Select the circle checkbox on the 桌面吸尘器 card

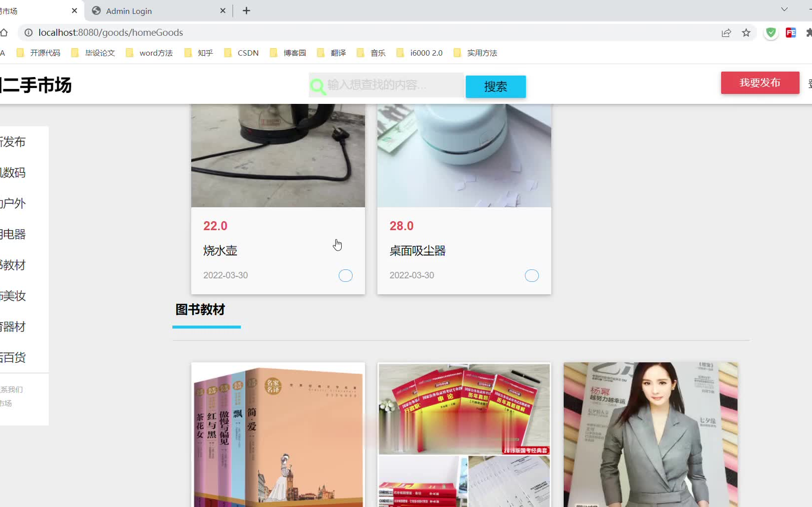(532, 275)
